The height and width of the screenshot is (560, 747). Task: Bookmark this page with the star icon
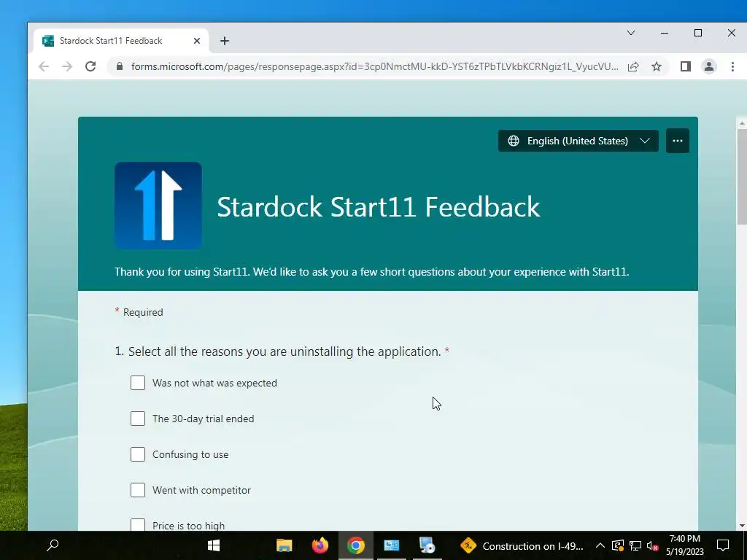coord(657,66)
